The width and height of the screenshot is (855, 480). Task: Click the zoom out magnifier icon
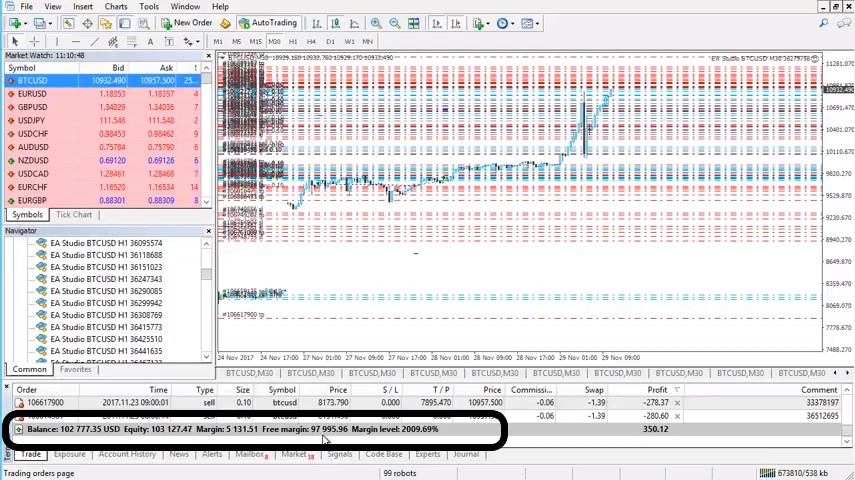(395, 23)
